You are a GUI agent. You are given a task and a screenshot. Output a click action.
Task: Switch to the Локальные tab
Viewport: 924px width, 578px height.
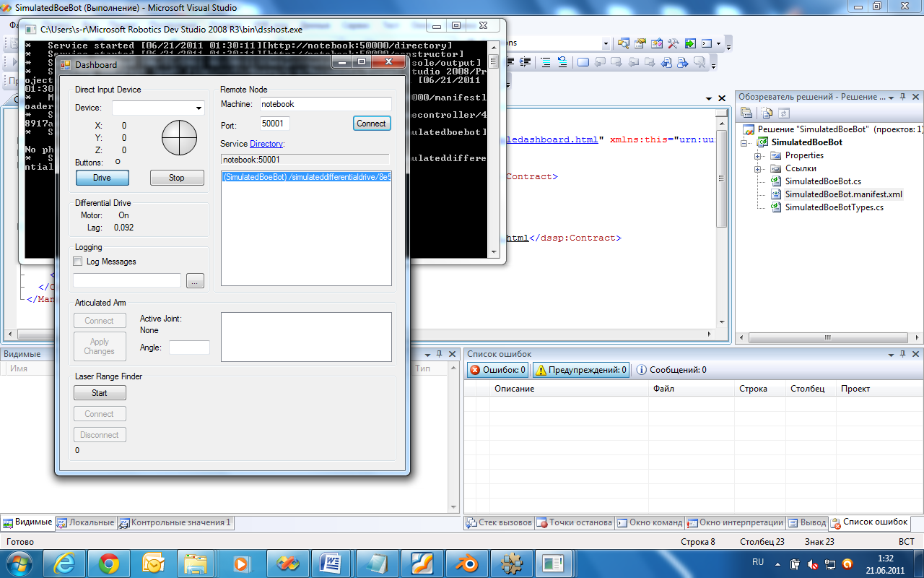[x=86, y=522]
